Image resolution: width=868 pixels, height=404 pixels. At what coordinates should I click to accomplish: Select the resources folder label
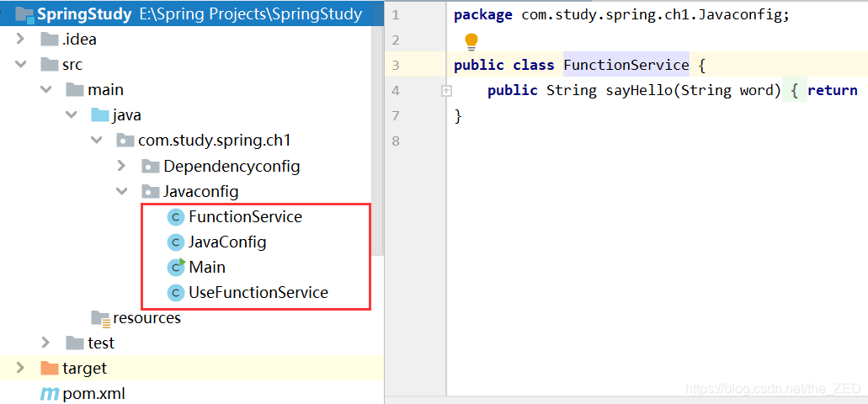[146, 318]
